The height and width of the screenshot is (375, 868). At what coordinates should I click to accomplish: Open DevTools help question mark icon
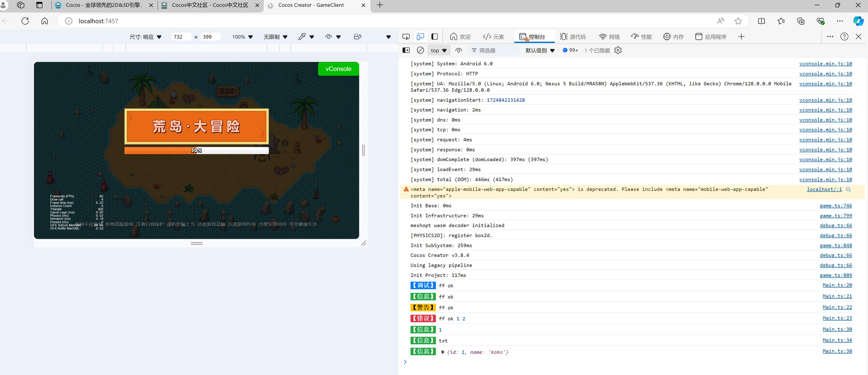click(844, 37)
